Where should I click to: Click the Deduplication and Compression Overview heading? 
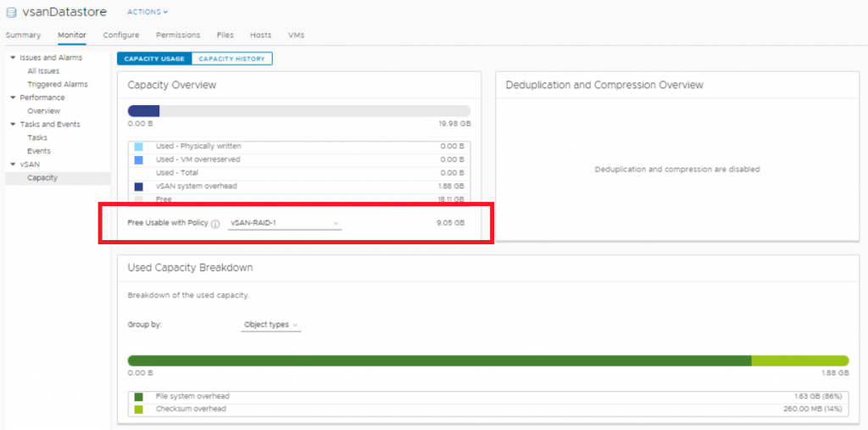coord(604,85)
